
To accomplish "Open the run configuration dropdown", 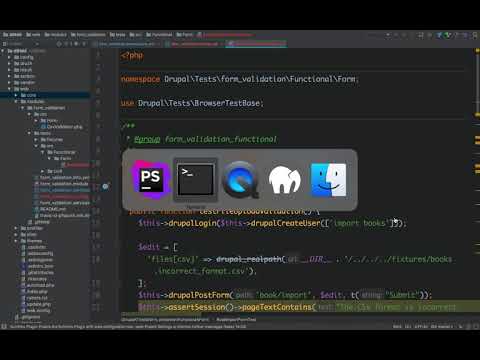I will tap(388, 35).
